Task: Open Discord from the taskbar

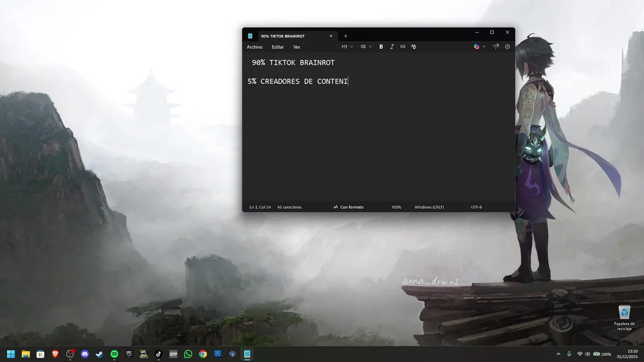Action: [x=85, y=354]
